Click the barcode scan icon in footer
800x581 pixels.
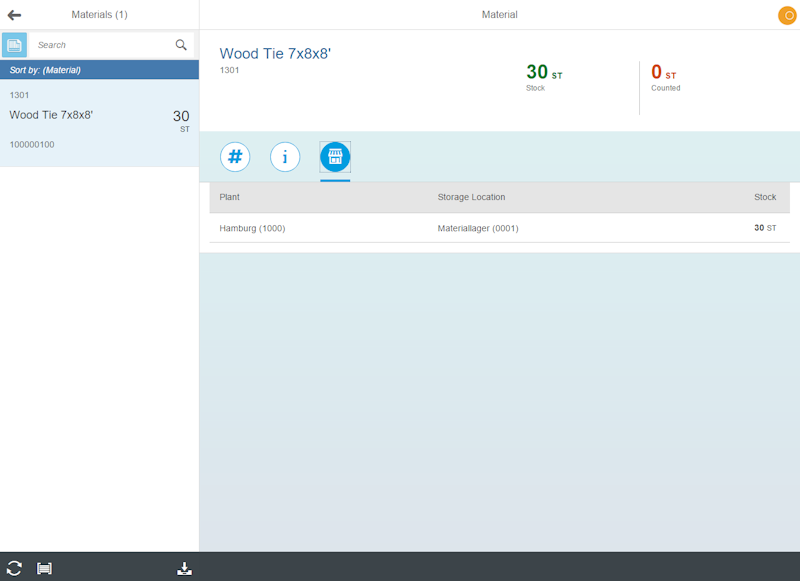[x=44, y=568]
